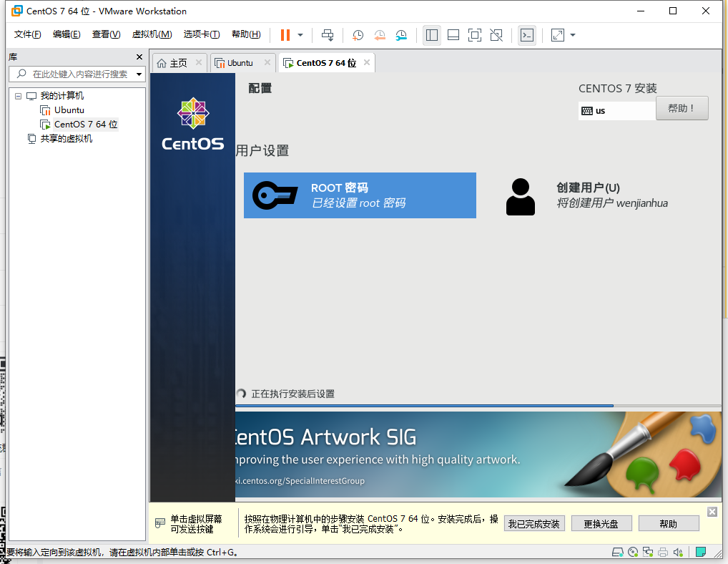This screenshot has width=728, height=564.
Task: Dismiss the easy install hint bar
Action: pos(712,512)
